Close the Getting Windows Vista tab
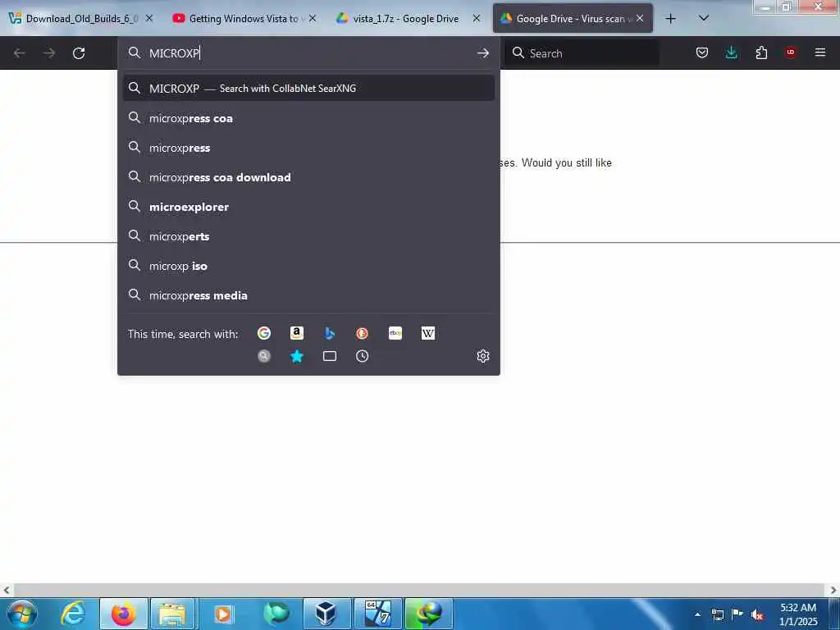 click(x=313, y=18)
